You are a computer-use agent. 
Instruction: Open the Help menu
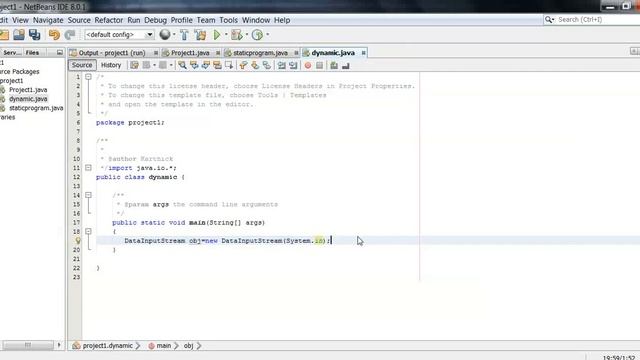pyautogui.click(x=282, y=20)
